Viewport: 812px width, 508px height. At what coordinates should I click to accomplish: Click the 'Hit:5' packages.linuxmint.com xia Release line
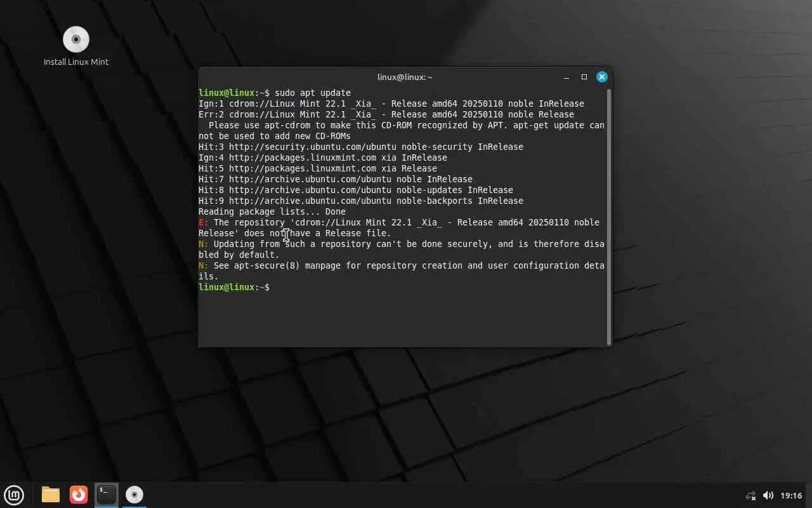318,168
